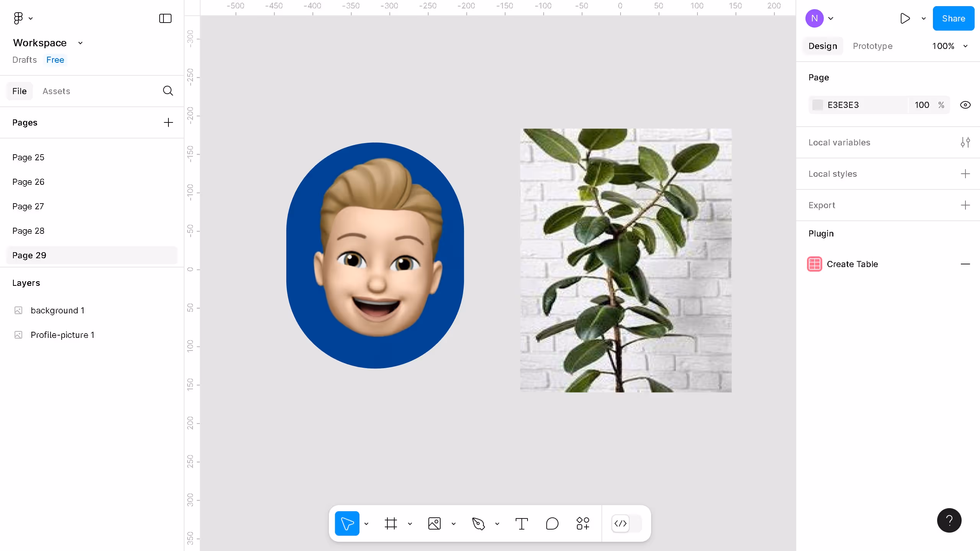The width and height of the screenshot is (980, 551).
Task: Select the Frame tool
Action: (390, 523)
